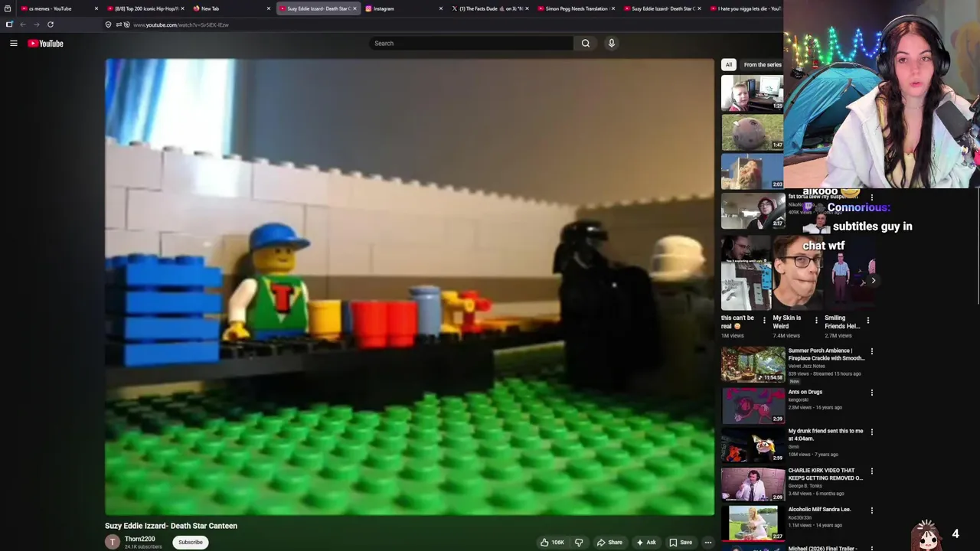This screenshot has height=551, width=980.
Task: Go to YouTube home via logo
Action: 45,44
